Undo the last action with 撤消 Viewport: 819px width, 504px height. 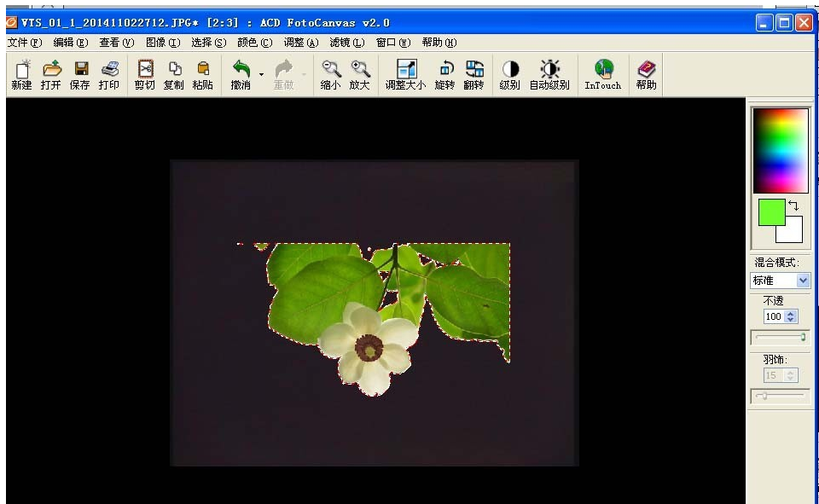click(241, 74)
